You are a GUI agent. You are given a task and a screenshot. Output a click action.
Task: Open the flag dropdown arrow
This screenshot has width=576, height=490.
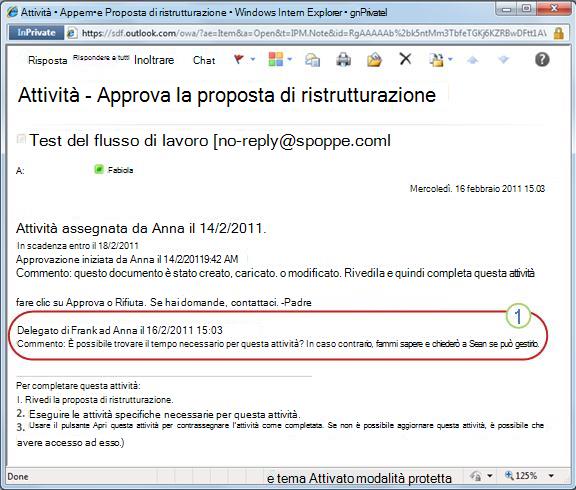click(x=253, y=59)
